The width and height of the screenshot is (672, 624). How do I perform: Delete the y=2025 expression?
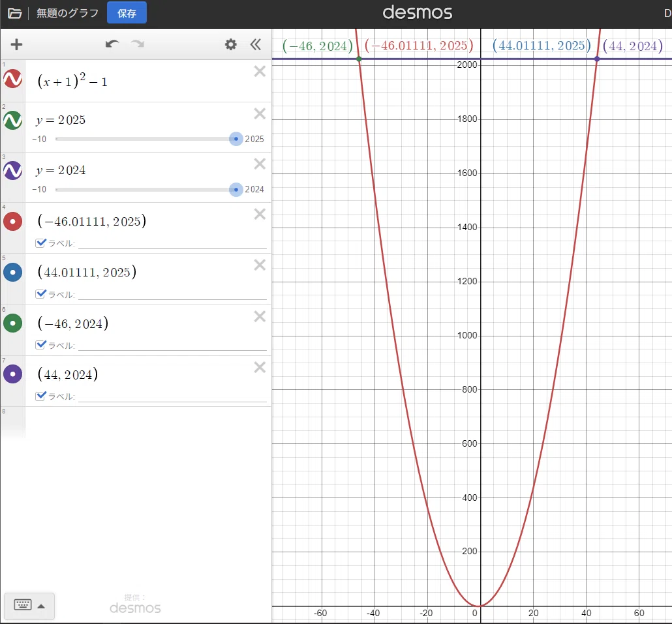pyautogui.click(x=260, y=113)
